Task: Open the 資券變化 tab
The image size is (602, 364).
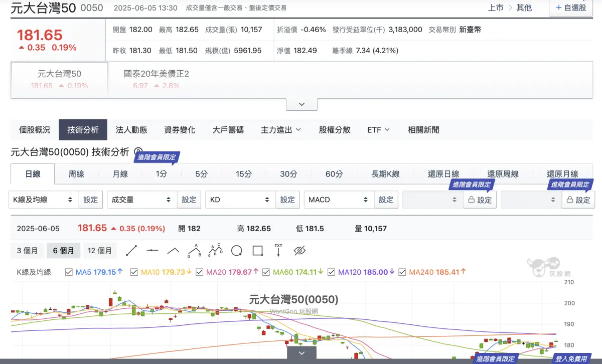Action: [x=180, y=130]
